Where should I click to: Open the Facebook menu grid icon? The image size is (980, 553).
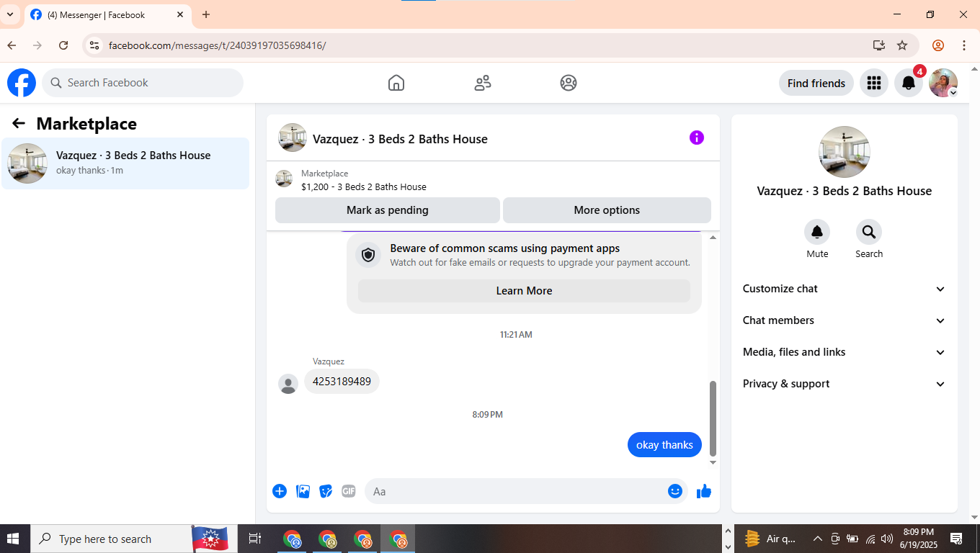click(x=874, y=83)
